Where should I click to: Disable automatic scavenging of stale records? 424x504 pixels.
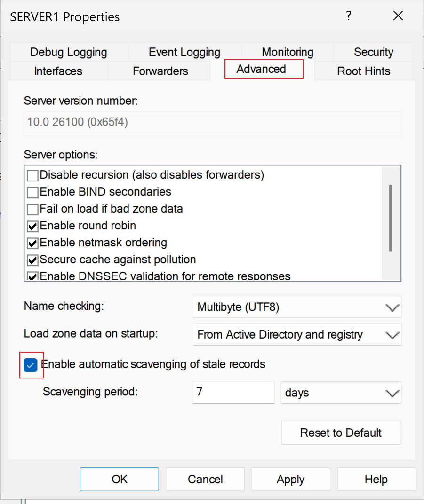(x=31, y=365)
